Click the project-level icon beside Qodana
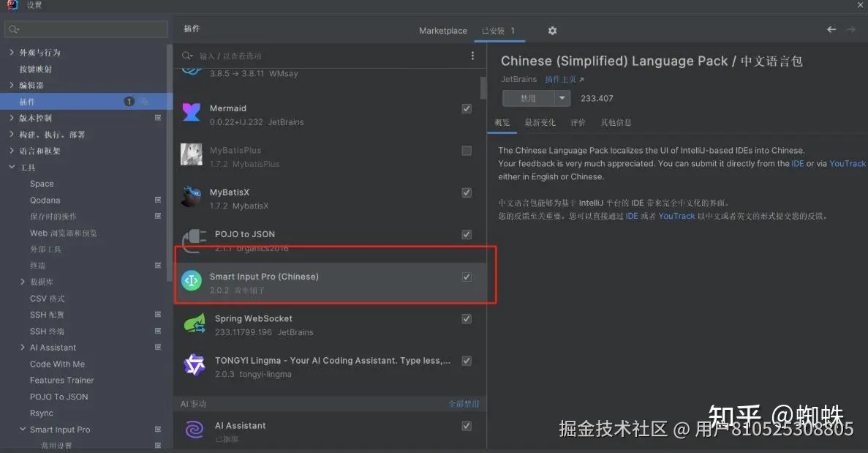Image resolution: width=868 pixels, height=453 pixels. click(x=158, y=199)
